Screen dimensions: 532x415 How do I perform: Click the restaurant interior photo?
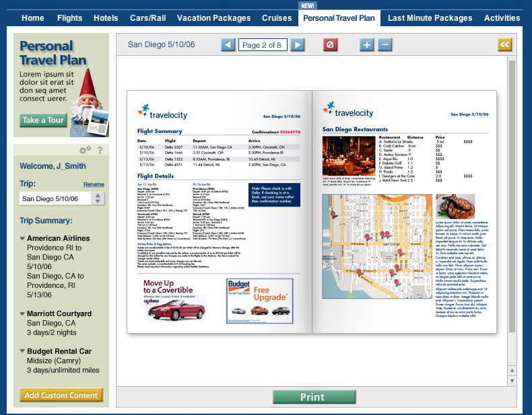[x=349, y=156]
